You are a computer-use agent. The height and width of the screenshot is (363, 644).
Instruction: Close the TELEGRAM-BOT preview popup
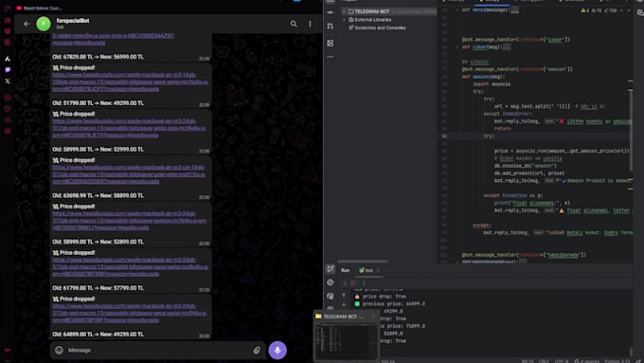pos(373,317)
